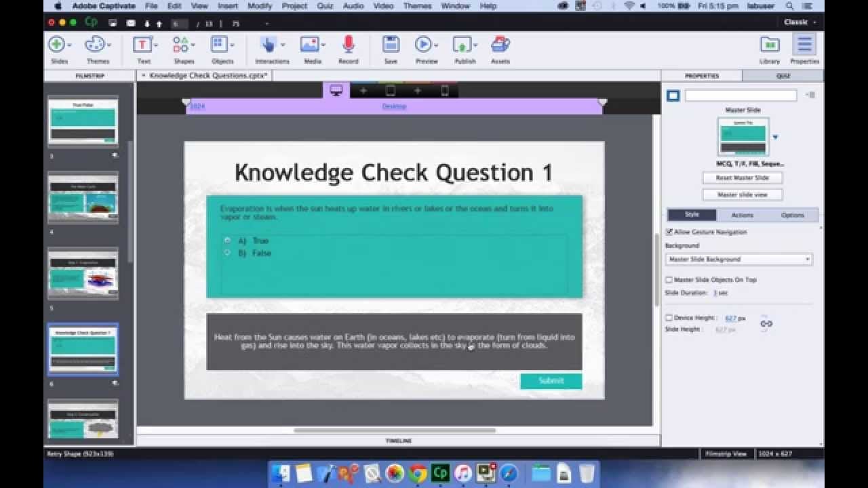Click the left breakpoint slider handle at 1024
Image resolution: width=868 pixels, height=488 pixels.
186,102
